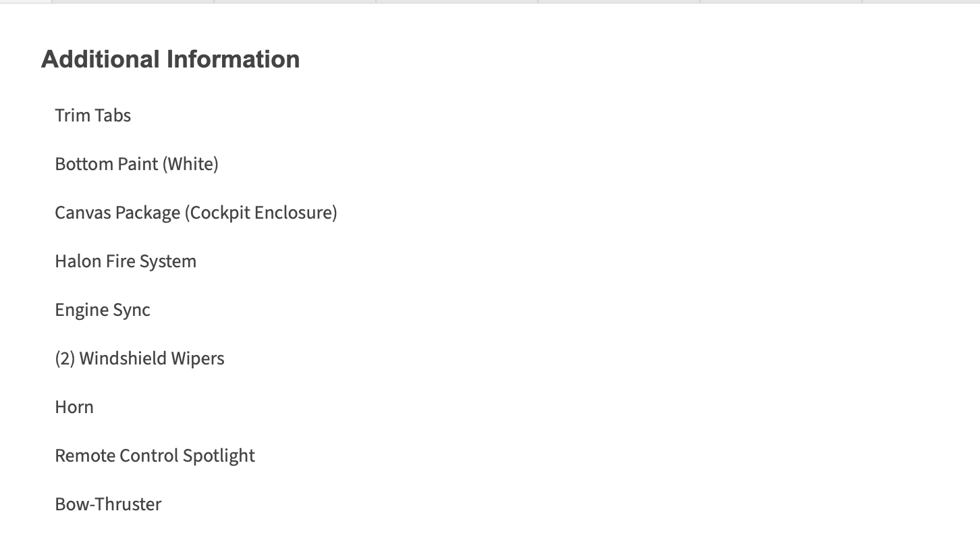
Task: Select the Bow-Thruster list entry
Action: [108, 504]
